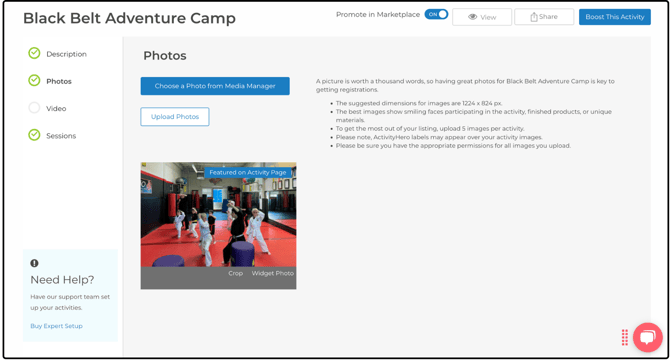Open the Description section
670x360 pixels.
(x=66, y=54)
